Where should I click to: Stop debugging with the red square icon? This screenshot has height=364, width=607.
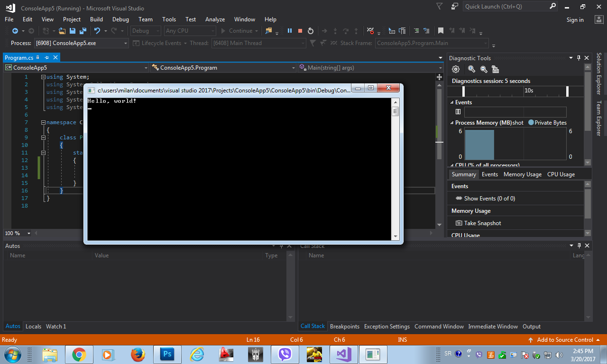(300, 31)
